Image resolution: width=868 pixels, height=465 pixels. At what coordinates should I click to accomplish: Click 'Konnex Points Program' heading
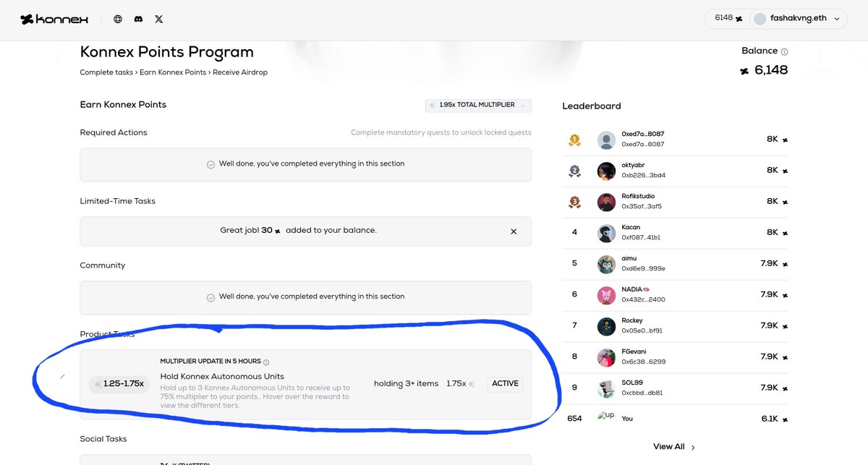click(x=167, y=52)
